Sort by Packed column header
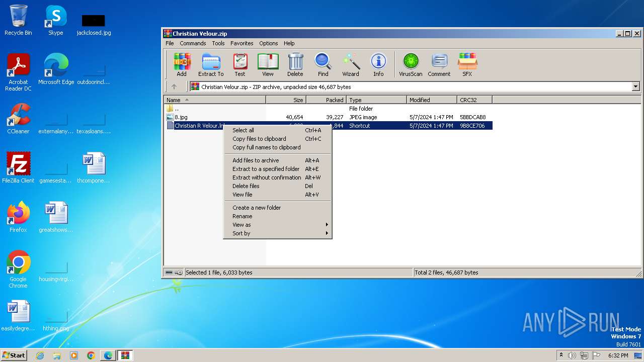644x362 pixels. tap(326, 100)
